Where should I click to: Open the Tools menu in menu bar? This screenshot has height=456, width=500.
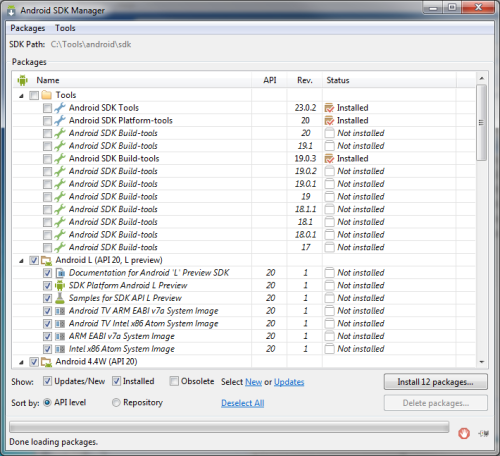(65, 28)
